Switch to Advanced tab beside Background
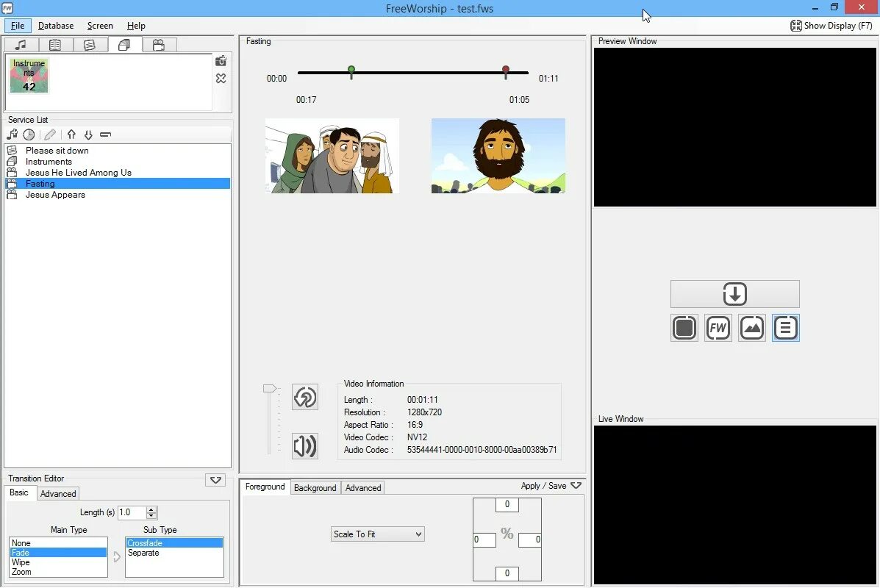The width and height of the screenshot is (880, 588). [363, 488]
